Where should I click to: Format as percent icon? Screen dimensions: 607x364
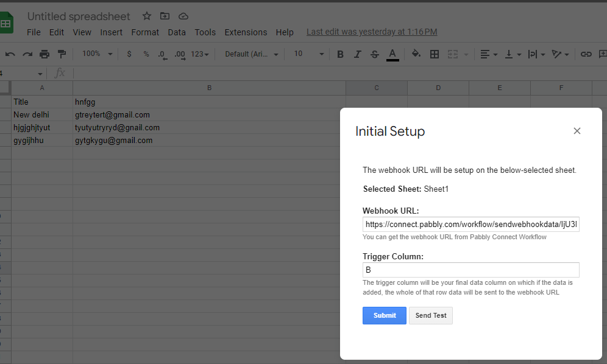click(146, 54)
